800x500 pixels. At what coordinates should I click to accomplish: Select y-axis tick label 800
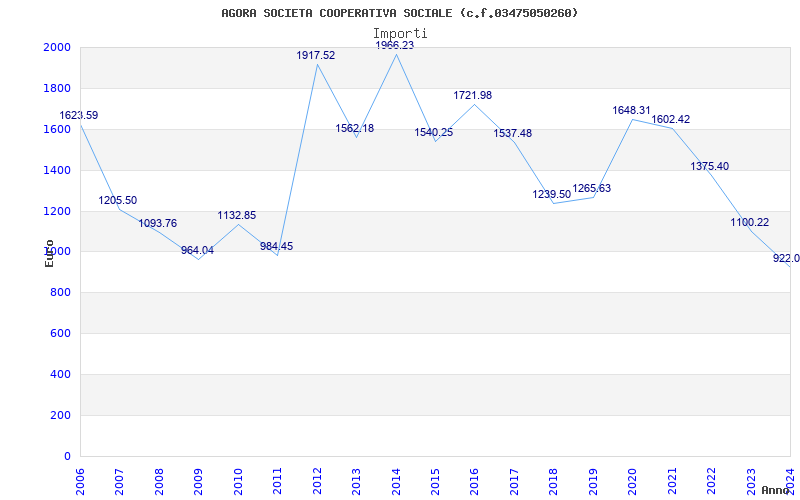(x=61, y=292)
